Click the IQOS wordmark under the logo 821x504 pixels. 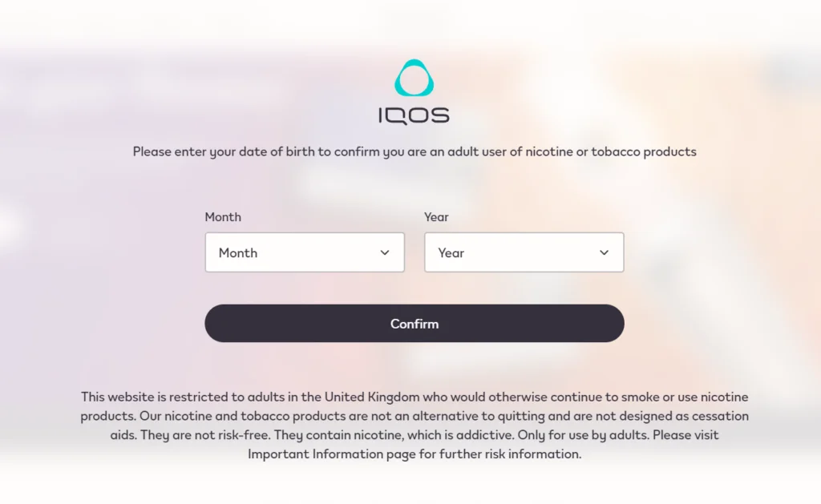[415, 115]
